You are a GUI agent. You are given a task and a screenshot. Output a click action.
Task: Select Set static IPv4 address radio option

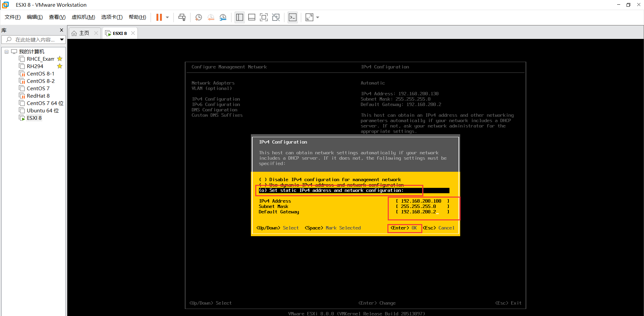(x=354, y=191)
